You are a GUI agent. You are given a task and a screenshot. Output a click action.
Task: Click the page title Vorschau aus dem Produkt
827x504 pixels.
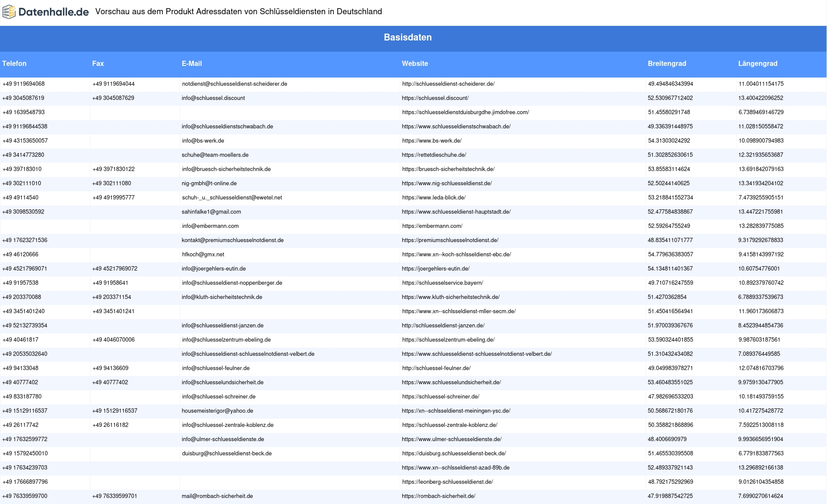(x=239, y=12)
